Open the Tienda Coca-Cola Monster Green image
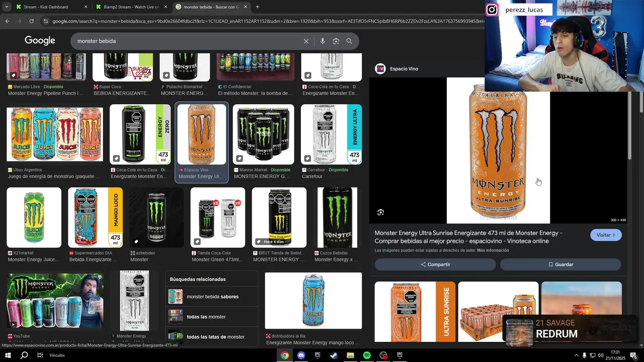This screenshot has height=362, width=644. 218,218
